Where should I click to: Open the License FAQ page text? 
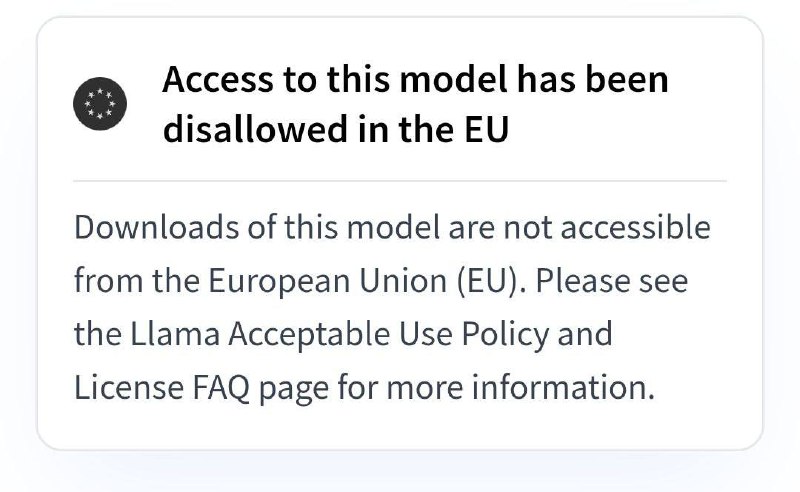[x=202, y=387]
